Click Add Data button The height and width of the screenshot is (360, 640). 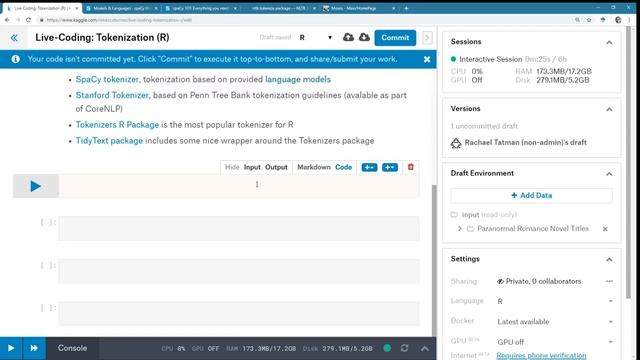pyautogui.click(x=531, y=196)
